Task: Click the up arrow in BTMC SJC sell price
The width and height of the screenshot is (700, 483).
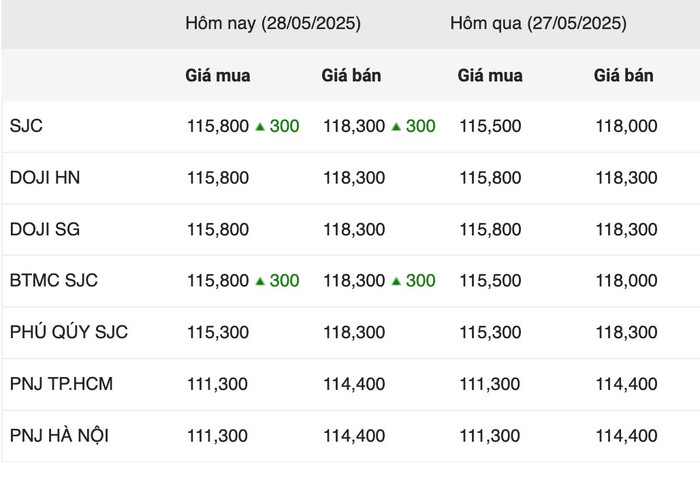Action: (396, 281)
